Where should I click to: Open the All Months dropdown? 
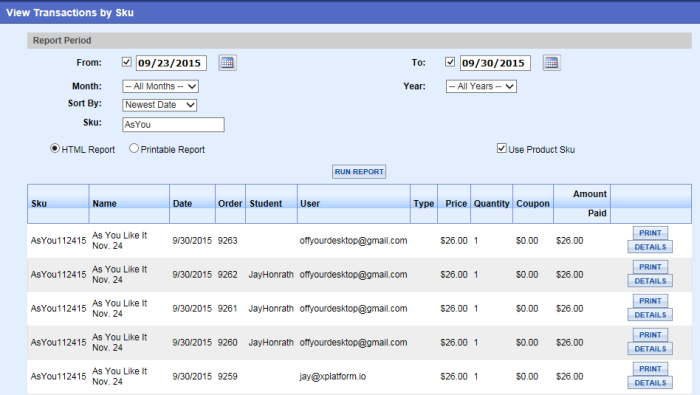[160, 86]
